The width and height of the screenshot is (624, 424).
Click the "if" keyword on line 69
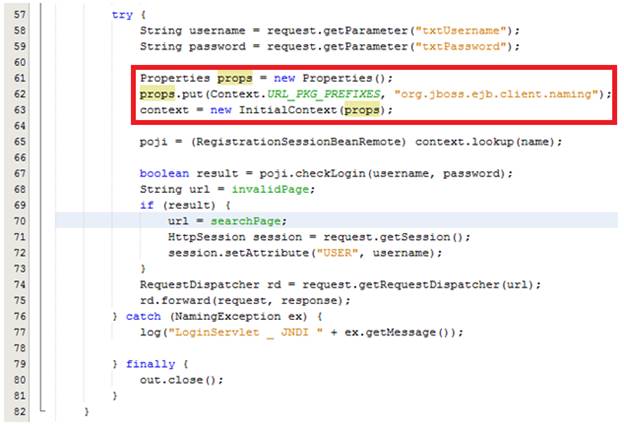click(x=146, y=205)
